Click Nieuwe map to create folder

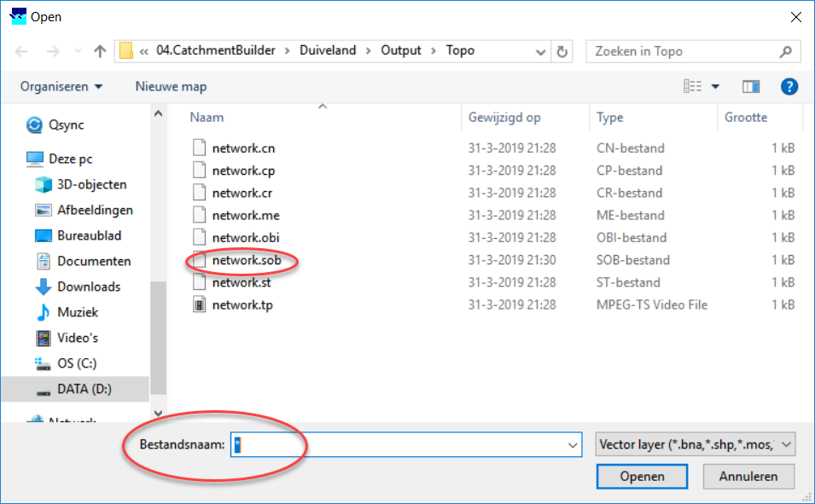tap(171, 86)
